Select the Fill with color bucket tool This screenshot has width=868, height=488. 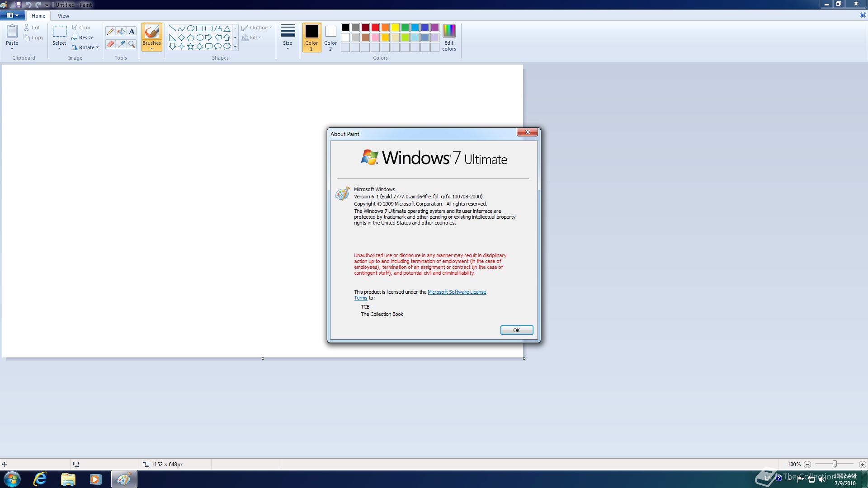(x=121, y=31)
